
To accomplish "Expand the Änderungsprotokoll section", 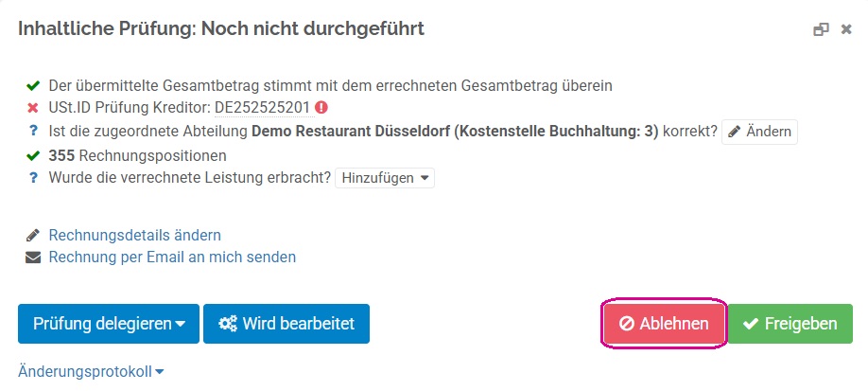I will pos(91,371).
